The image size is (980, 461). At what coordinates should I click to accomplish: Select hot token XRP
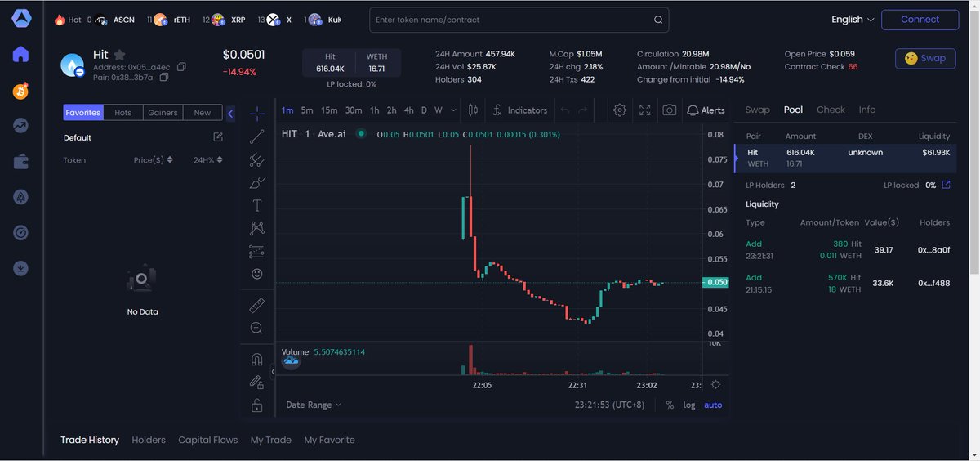(x=229, y=20)
